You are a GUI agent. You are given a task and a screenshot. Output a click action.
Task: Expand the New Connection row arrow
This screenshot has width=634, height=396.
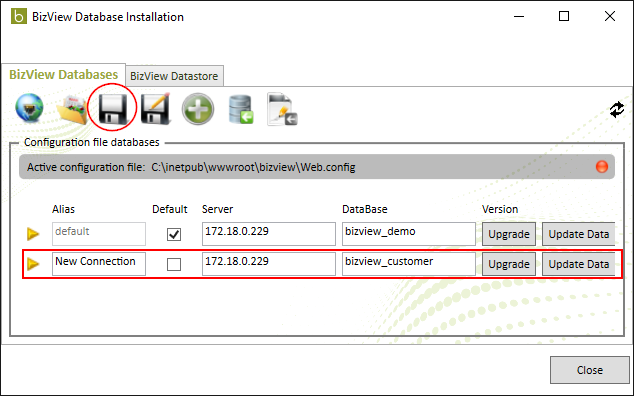[x=33, y=264]
